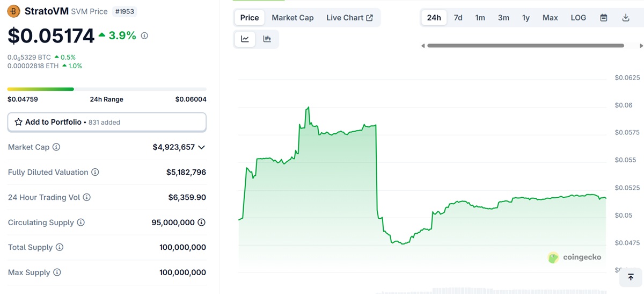
Task: Toggle LOG scale on the chart
Action: pyautogui.click(x=579, y=18)
